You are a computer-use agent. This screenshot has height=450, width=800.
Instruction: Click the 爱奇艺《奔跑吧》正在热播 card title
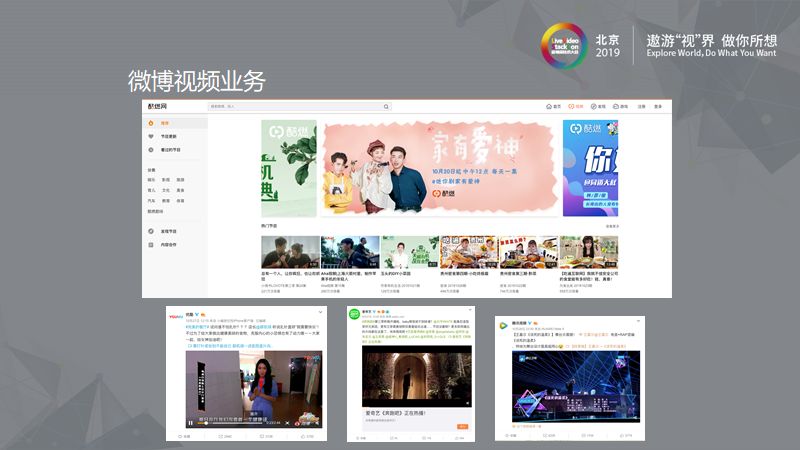click(396, 413)
